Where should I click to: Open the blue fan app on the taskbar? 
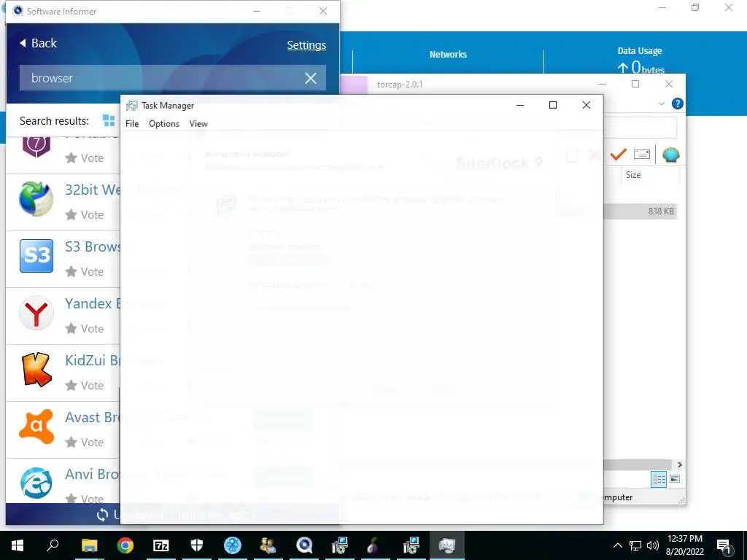(x=233, y=545)
